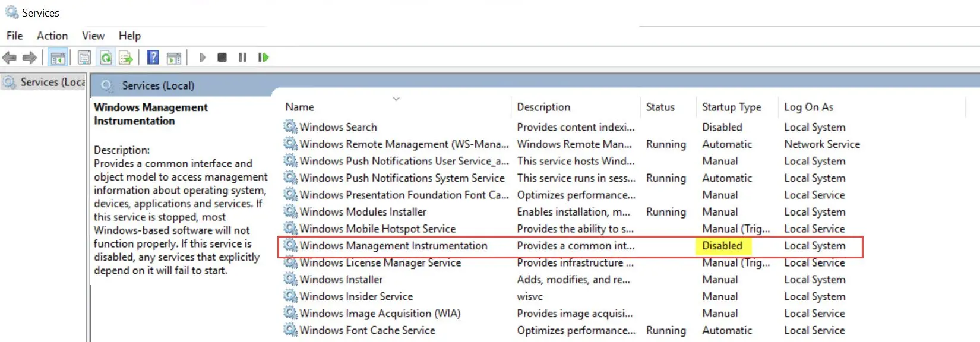Sort by the Startup Type column header
This screenshot has width=980, height=342.
click(732, 107)
